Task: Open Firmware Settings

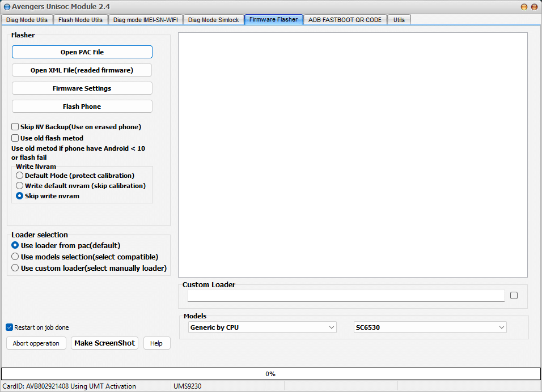Action: coord(82,88)
